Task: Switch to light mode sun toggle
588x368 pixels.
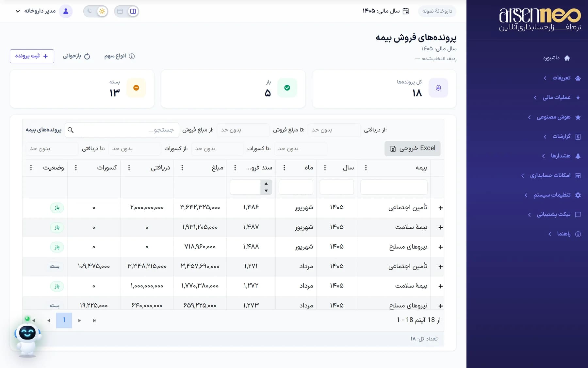Action: click(102, 11)
